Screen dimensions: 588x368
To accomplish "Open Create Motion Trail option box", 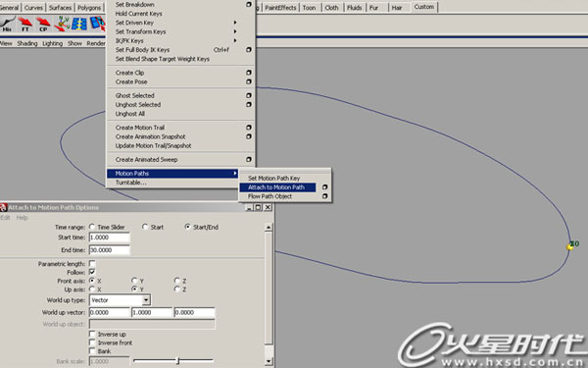I will pos(249,128).
